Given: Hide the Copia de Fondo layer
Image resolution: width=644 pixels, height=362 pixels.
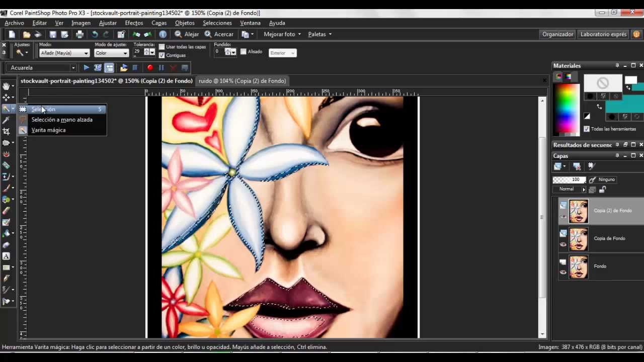Looking at the screenshot, I should coord(563,245).
